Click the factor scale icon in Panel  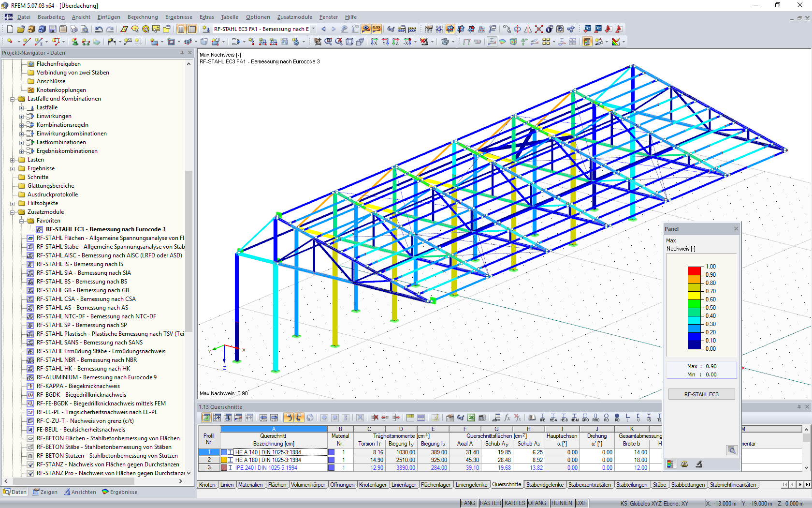pyautogui.click(x=684, y=464)
